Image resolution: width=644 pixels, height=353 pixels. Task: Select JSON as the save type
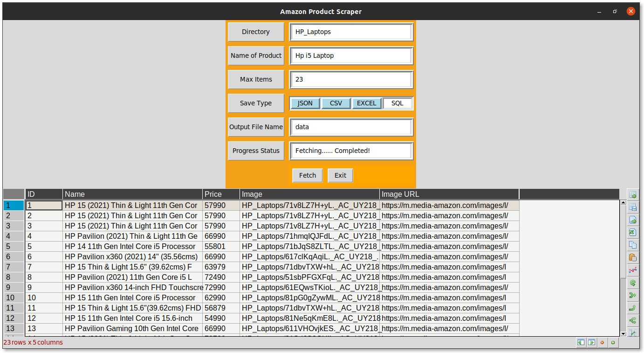click(x=305, y=103)
